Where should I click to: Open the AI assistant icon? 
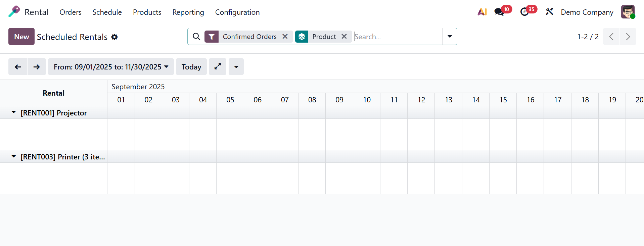(482, 12)
